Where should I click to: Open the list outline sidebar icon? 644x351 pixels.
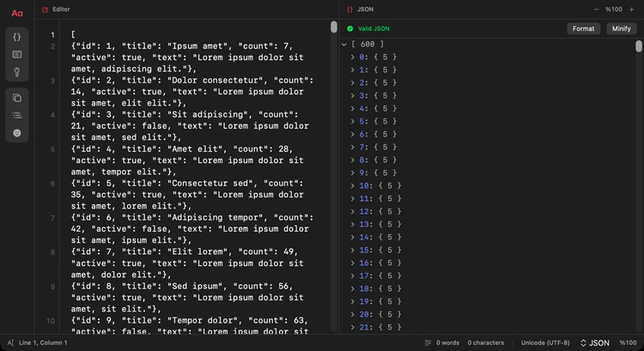(x=17, y=115)
